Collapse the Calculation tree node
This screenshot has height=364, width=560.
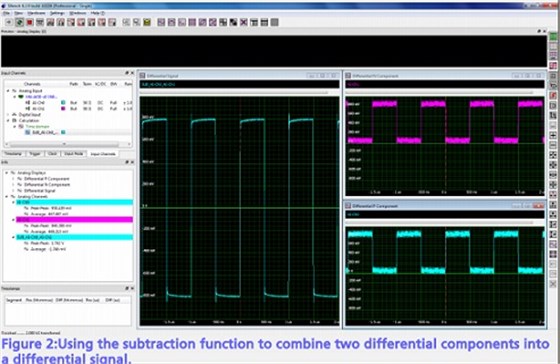8,120
